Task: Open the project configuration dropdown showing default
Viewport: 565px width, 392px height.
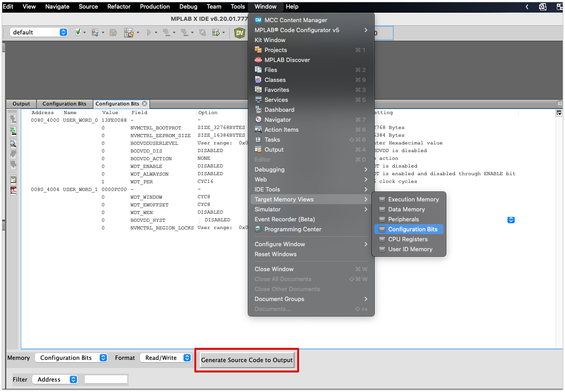Action: (39, 32)
